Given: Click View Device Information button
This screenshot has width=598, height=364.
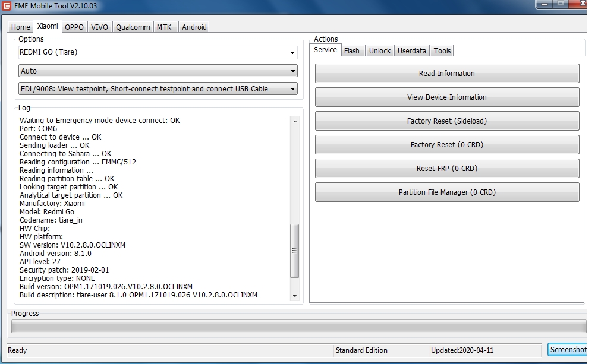Looking at the screenshot, I should pos(447,97).
